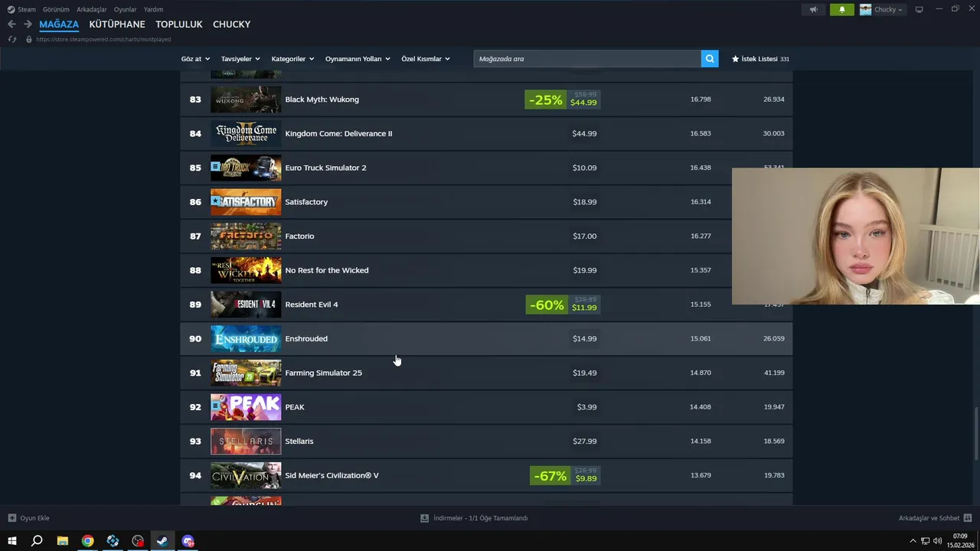The image size is (980, 551).
Task: Open announcements megaphone icon
Action: [x=814, y=9]
